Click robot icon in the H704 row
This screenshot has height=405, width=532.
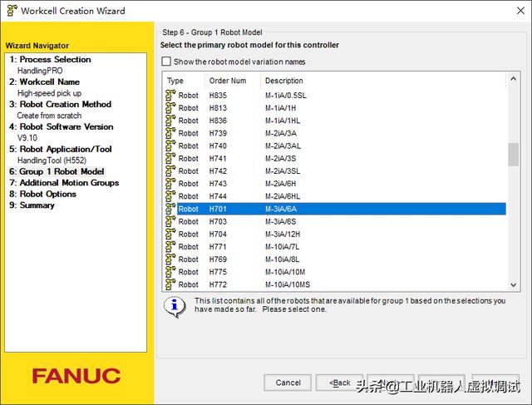tap(170, 234)
